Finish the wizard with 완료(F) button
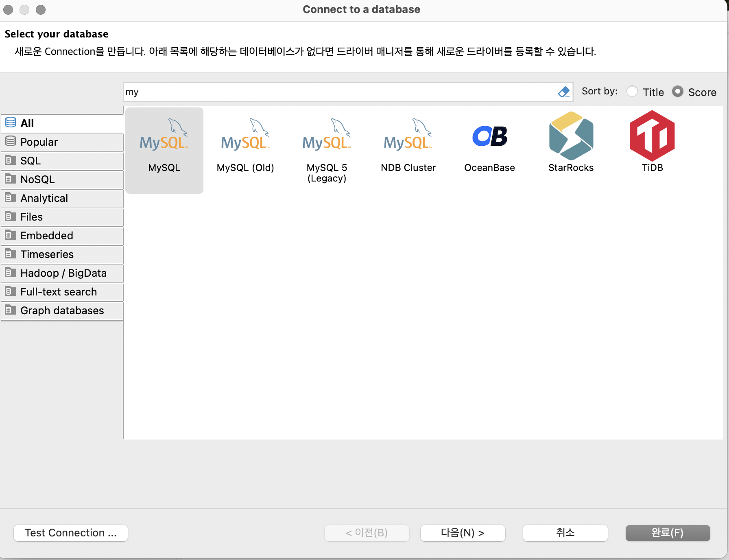Viewport: 729px width, 560px height. [668, 533]
